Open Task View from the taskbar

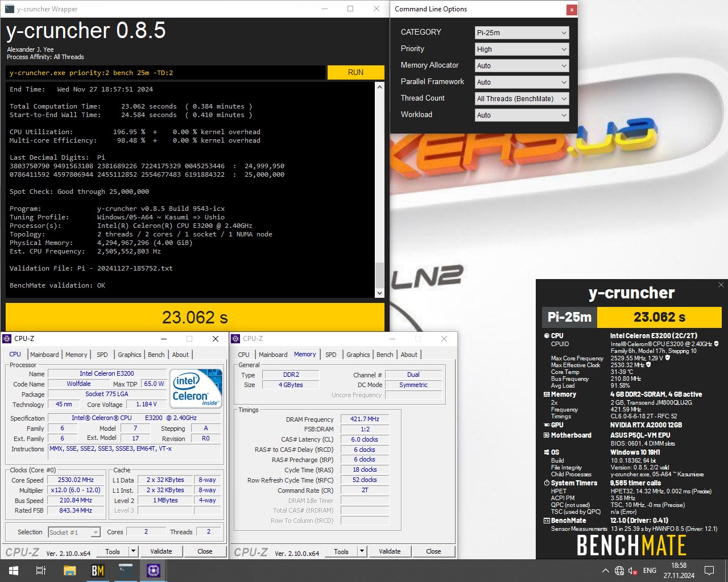(x=41, y=571)
